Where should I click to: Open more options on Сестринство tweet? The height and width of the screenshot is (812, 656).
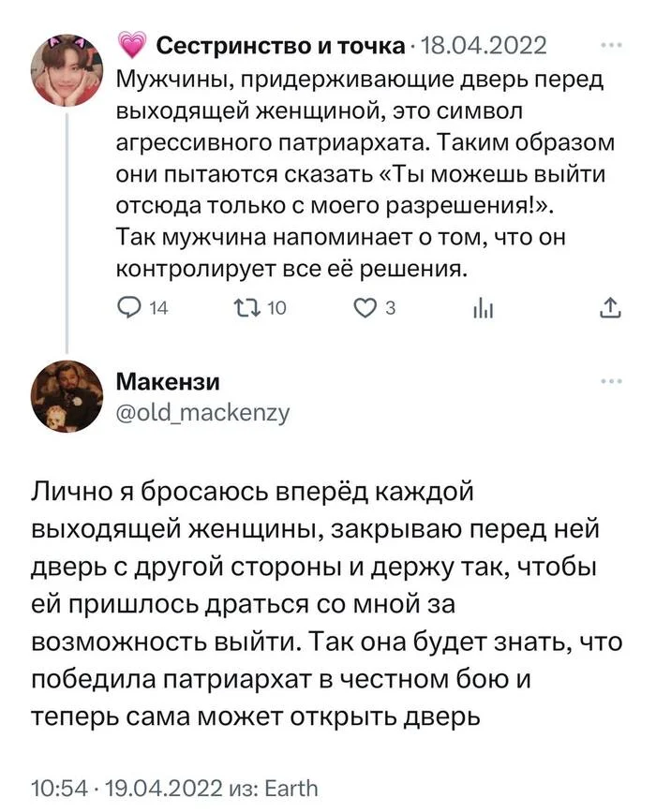(609, 44)
